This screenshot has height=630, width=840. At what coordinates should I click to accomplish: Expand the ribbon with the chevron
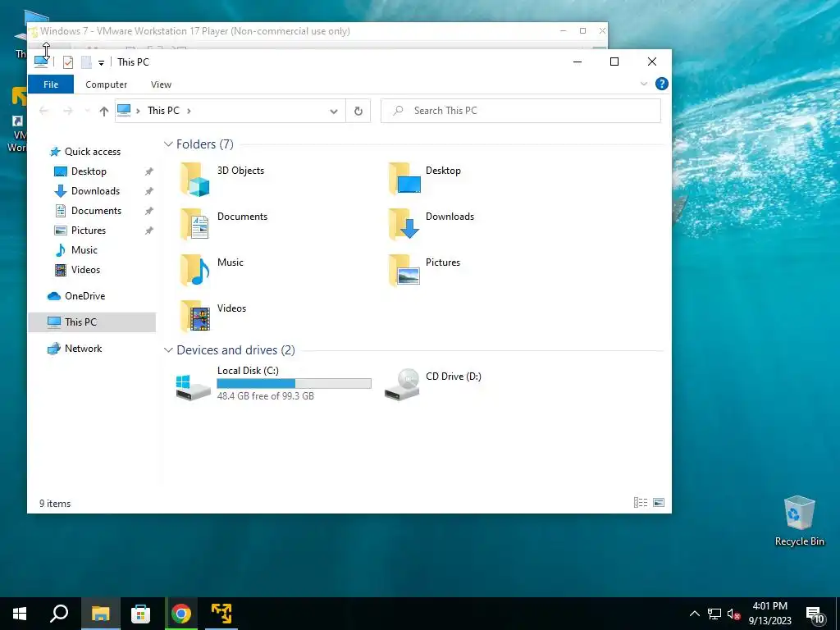[x=643, y=84]
